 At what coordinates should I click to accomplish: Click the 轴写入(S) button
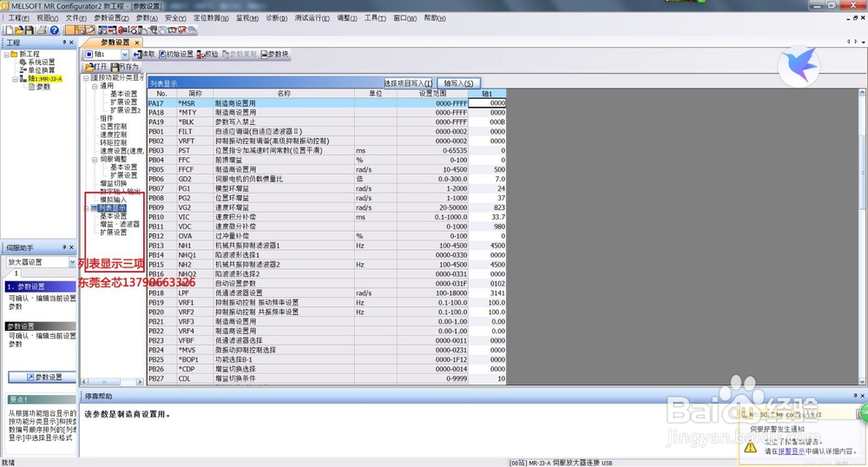click(x=458, y=83)
